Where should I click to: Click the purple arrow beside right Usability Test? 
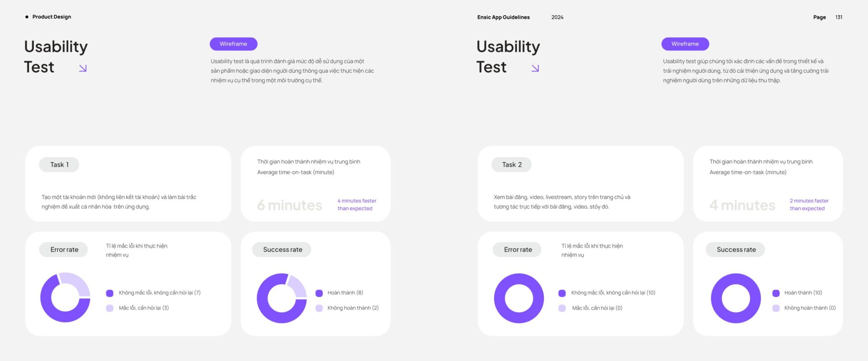(535, 68)
